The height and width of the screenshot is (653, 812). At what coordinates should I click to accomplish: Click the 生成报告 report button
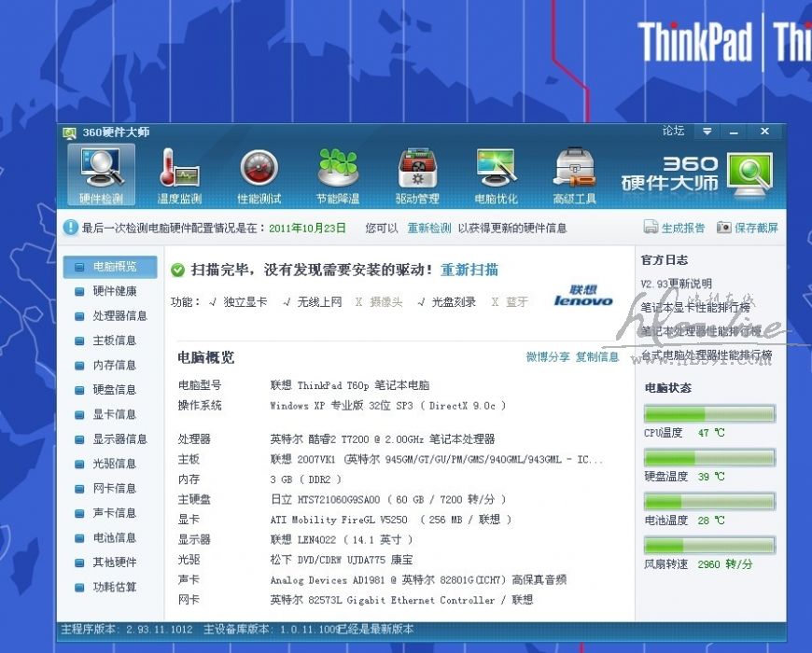[651, 228]
